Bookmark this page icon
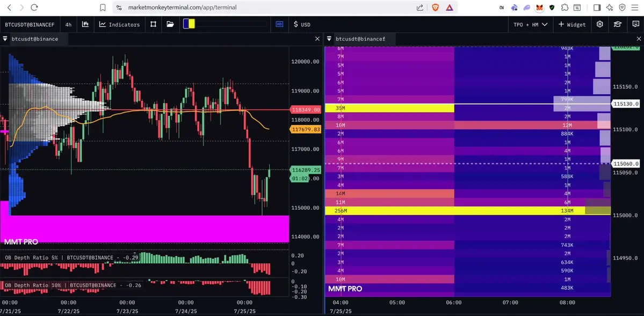The width and height of the screenshot is (644, 316). [x=103, y=8]
